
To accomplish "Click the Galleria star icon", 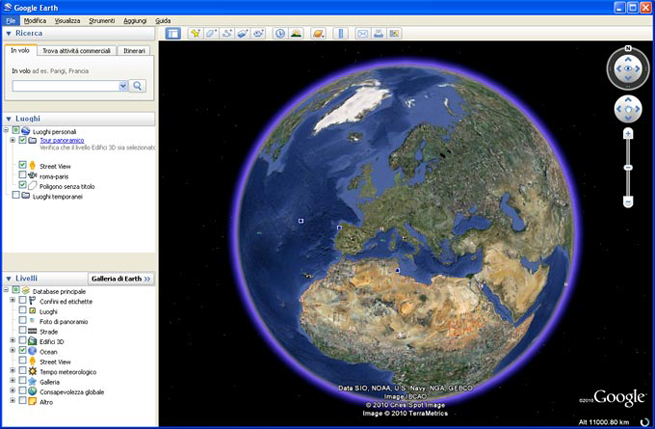I will [33, 381].
